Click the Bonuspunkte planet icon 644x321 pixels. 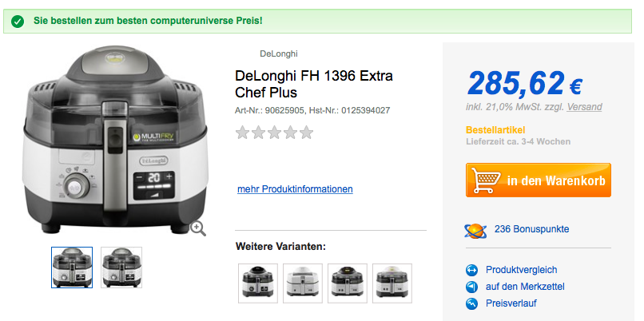tap(475, 230)
